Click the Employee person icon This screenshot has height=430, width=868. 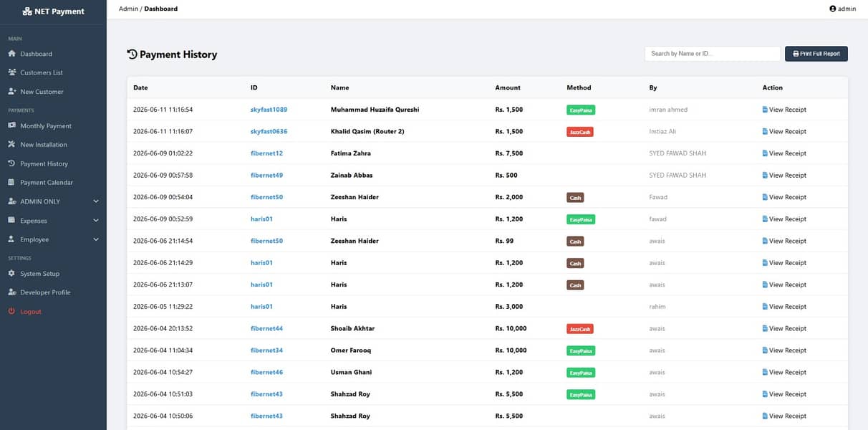[x=11, y=239]
